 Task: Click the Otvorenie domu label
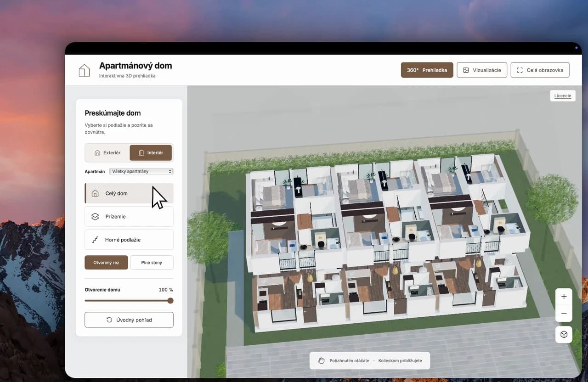click(x=102, y=290)
